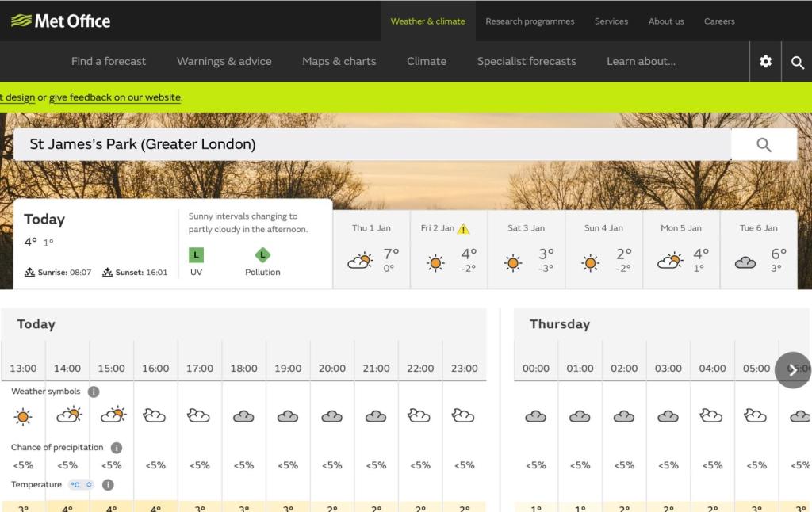The width and height of the screenshot is (812, 512).
Task: Select the Thu 1 Jan forecast tab
Action: 371,250
